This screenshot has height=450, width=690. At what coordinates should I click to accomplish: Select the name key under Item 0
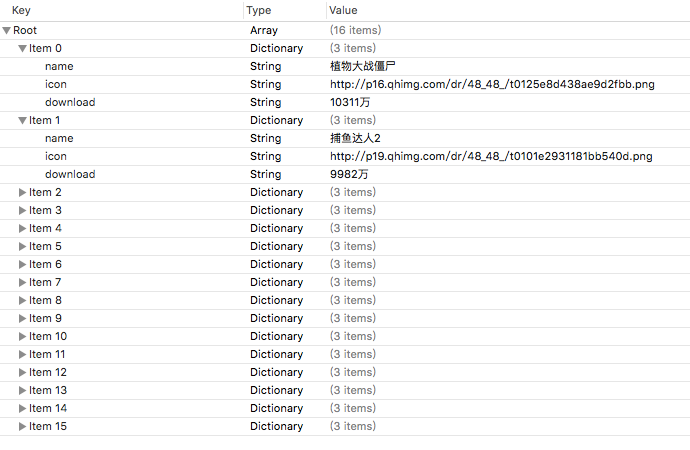click(59, 66)
